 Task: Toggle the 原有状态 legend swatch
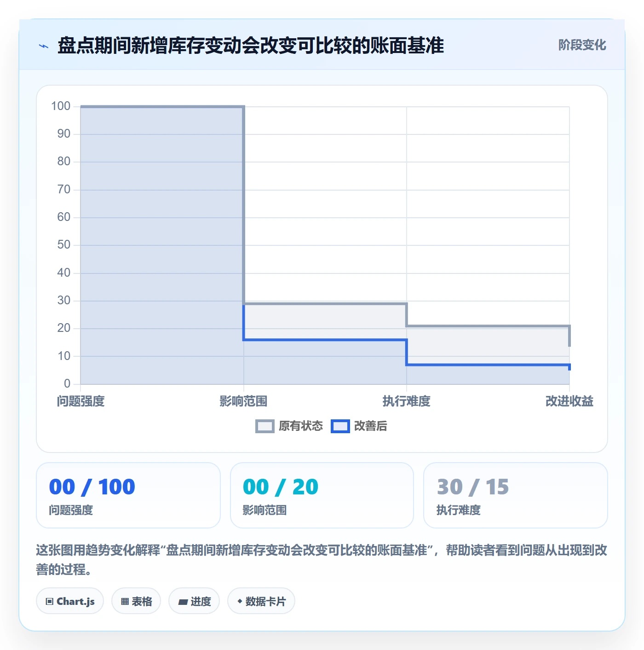pos(264,426)
